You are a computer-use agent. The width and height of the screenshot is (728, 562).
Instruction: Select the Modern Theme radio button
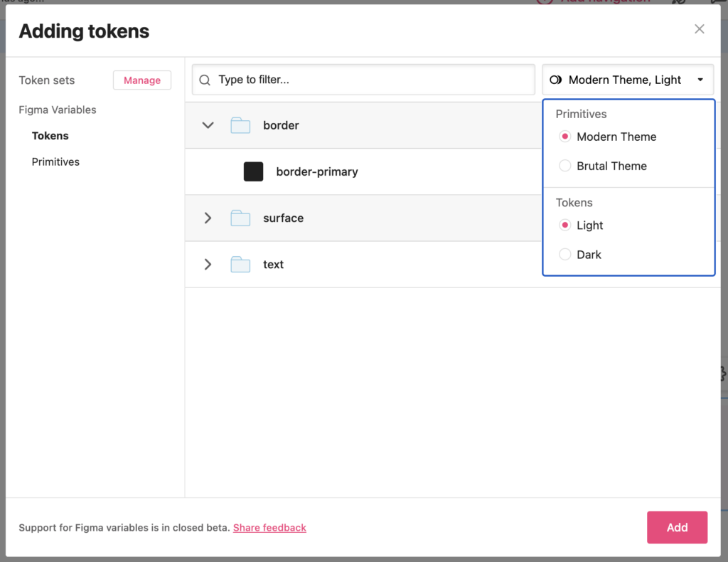565,137
